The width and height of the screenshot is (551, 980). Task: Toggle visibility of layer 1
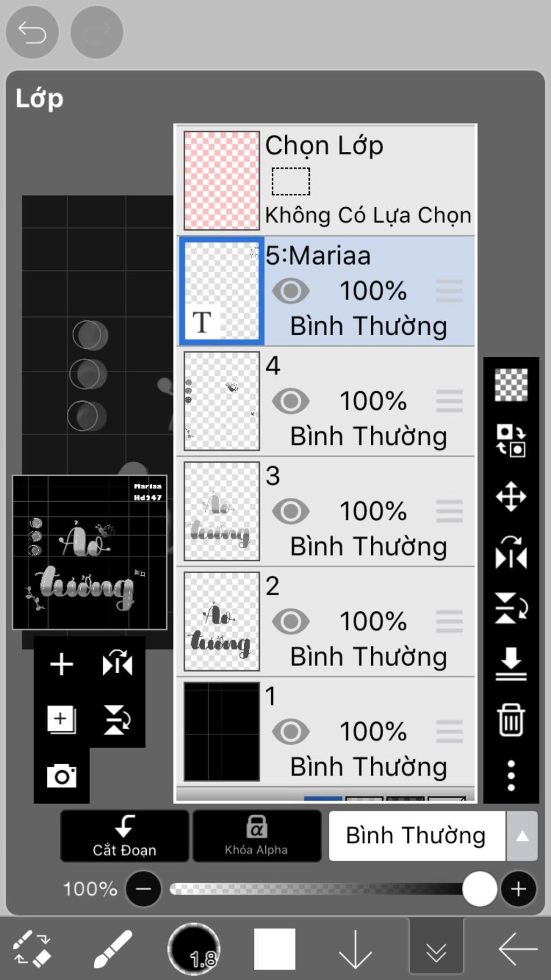291,731
